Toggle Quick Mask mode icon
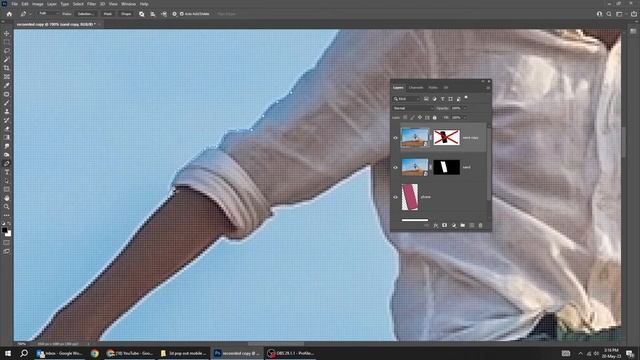The height and width of the screenshot is (360, 640). [7, 243]
